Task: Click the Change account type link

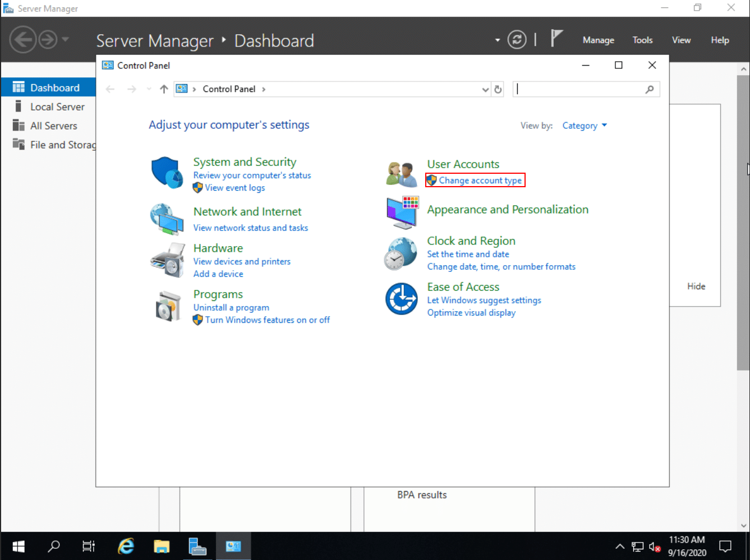Action: click(x=480, y=181)
